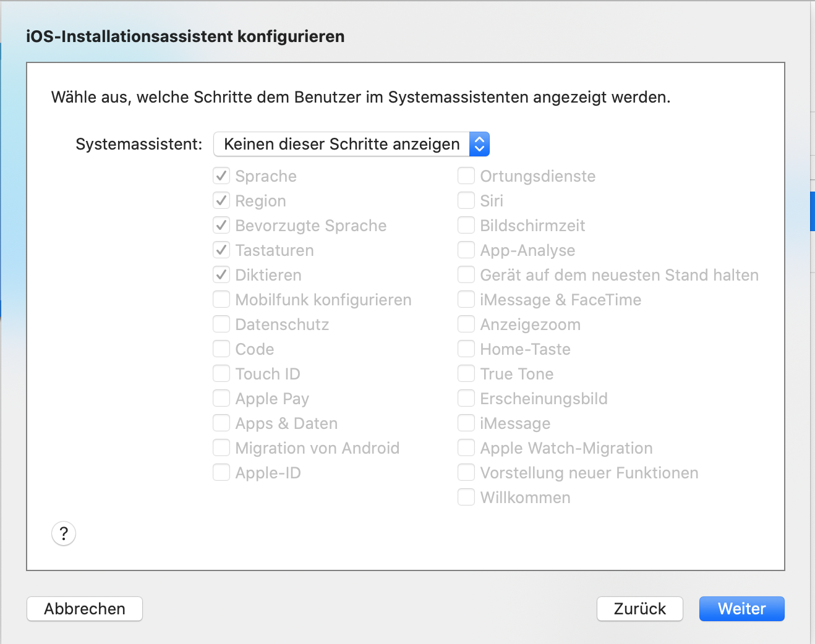The width and height of the screenshot is (815, 644).
Task: Enable the Touch ID checkbox
Action: click(221, 374)
